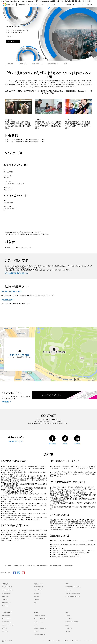
Task: Open the search magnifier icon in the header
Action: pos(79,5)
